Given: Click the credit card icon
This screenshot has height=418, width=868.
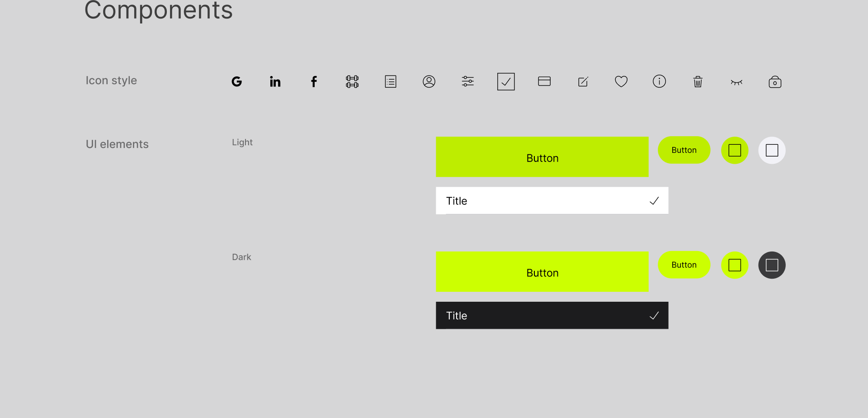Looking at the screenshot, I should point(544,81).
